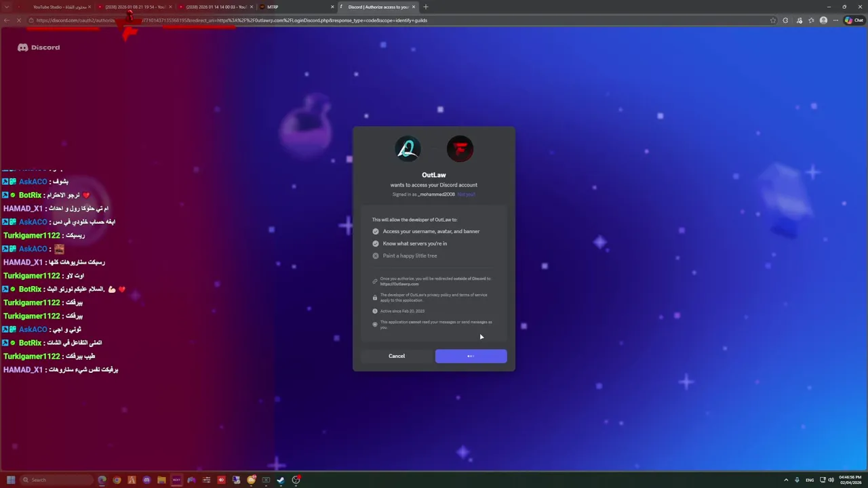Open Steam from the taskbar
Viewport: 868px width, 488px height.
[x=281, y=480]
